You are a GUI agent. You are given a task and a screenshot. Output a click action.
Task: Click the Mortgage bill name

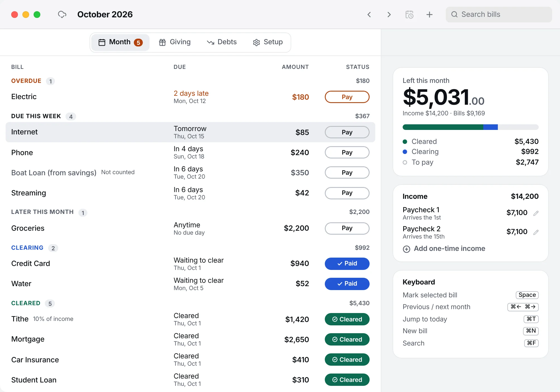(x=28, y=339)
